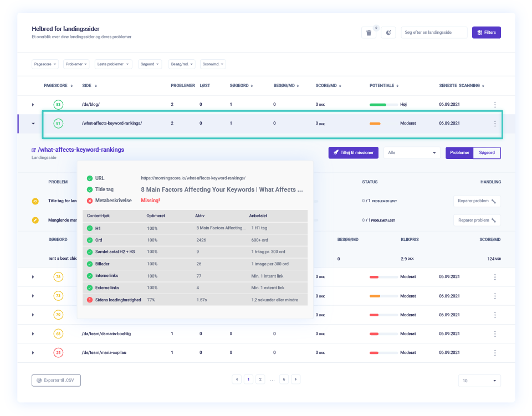Open the rows-per-page dropdown showing 10
This screenshot has height=416, width=532.
479,381
